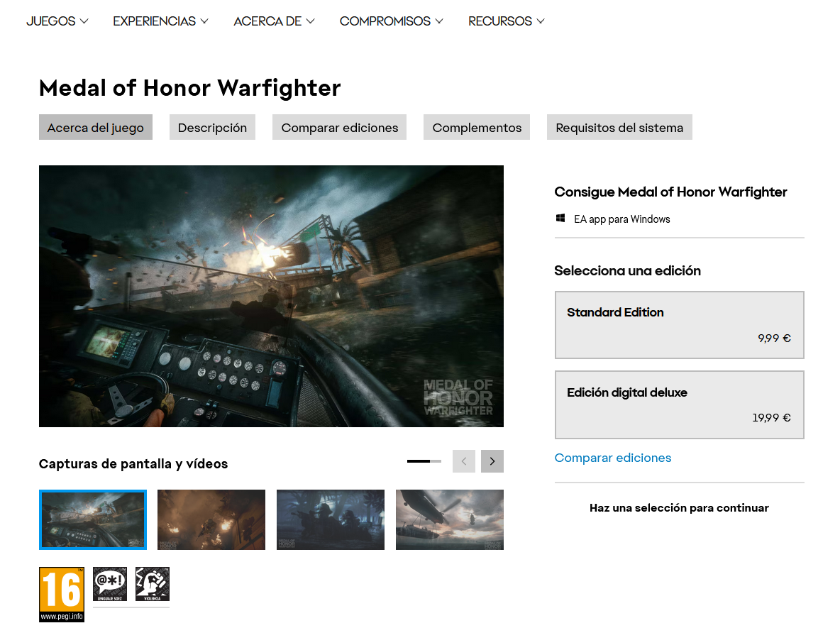Open the Comparar ediciones tab
This screenshot has width=840, height=628.
coord(340,128)
